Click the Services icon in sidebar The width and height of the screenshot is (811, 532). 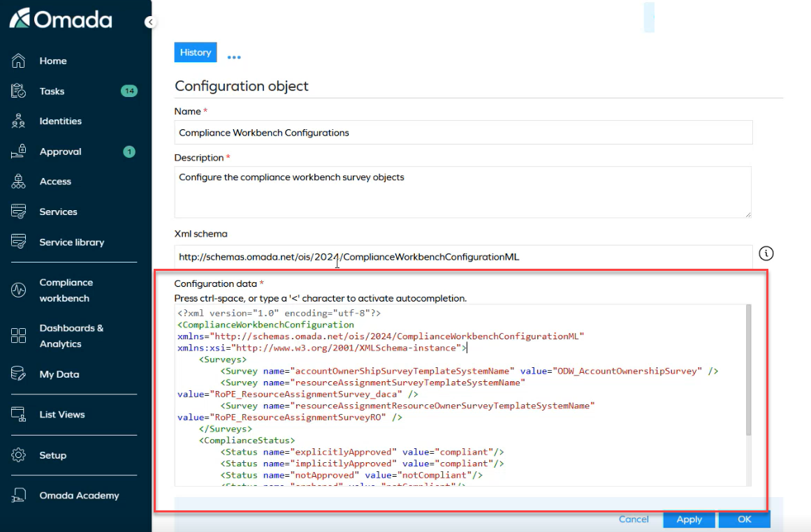tap(19, 212)
